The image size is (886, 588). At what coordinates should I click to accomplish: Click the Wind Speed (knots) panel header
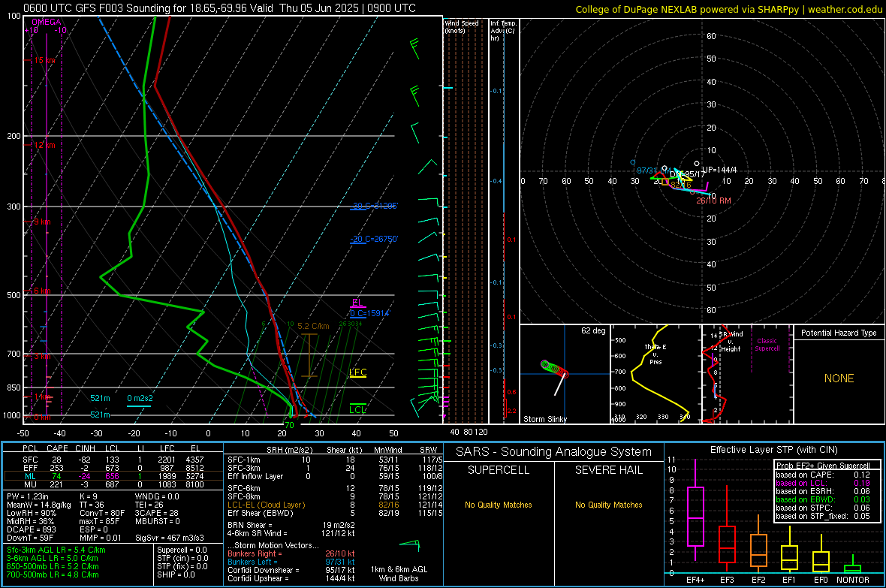click(x=462, y=26)
